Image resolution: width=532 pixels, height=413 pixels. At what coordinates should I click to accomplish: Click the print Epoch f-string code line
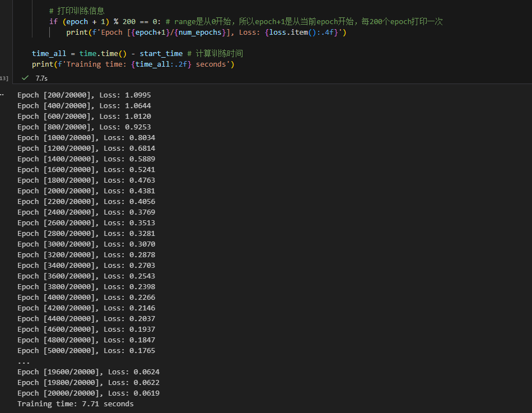click(x=206, y=33)
